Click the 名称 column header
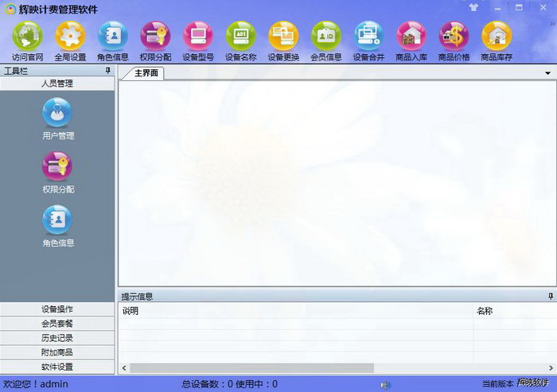The height and width of the screenshot is (392, 557). 515,311
